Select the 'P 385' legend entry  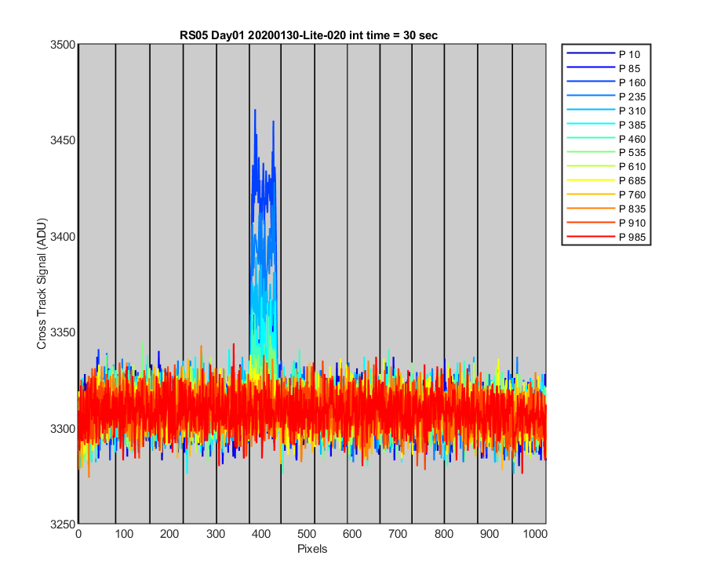tap(606, 125)
